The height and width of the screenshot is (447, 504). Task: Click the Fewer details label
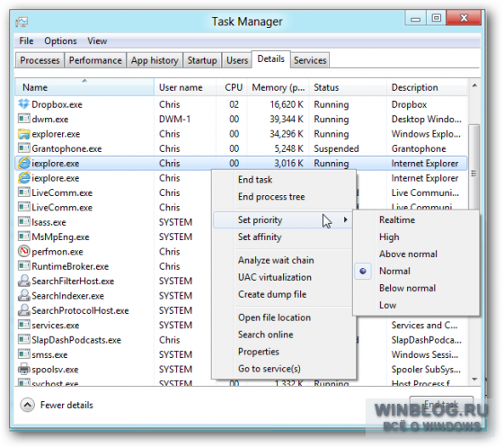[x=66, y=405]
